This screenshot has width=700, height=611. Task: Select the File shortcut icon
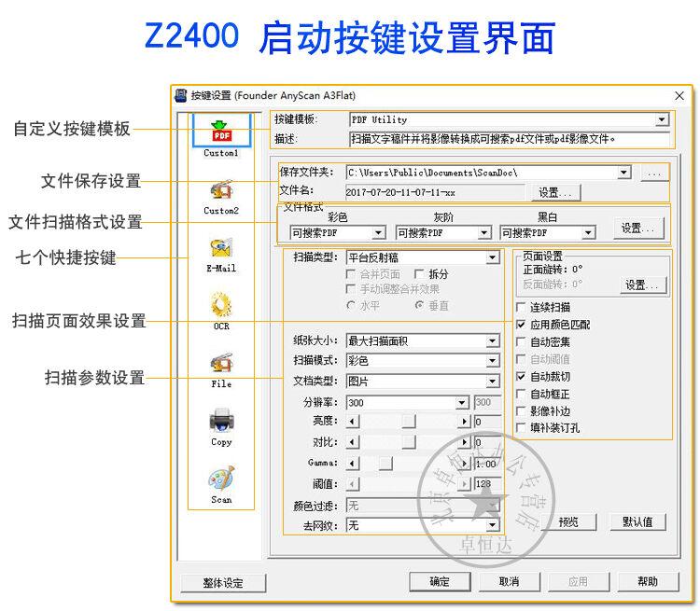tap(221, 364)
